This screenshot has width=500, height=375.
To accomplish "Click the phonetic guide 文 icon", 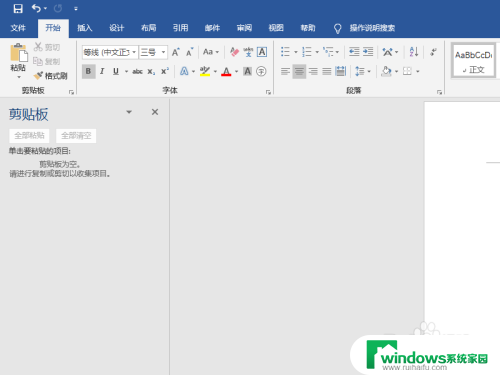I will coord(248,52).
